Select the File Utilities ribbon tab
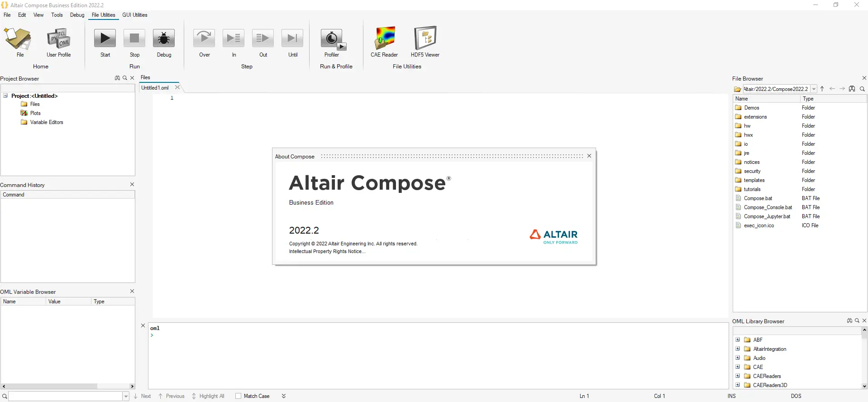Screen dimensions: 868x402 click(104, 15)
